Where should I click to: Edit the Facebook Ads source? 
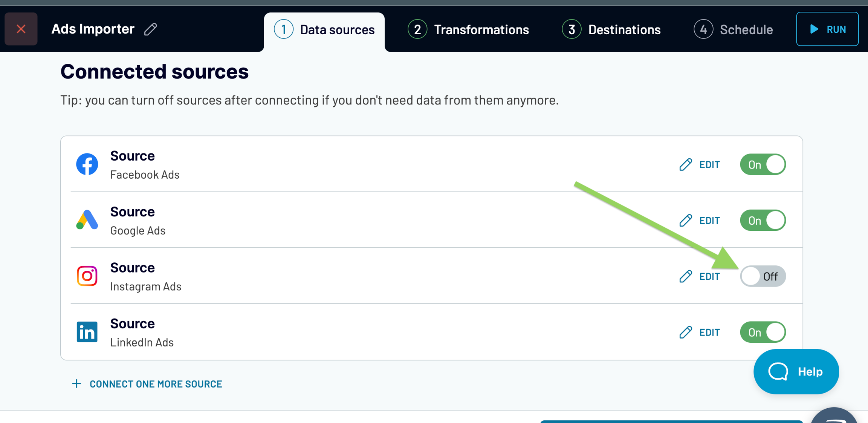pos(700,165)
